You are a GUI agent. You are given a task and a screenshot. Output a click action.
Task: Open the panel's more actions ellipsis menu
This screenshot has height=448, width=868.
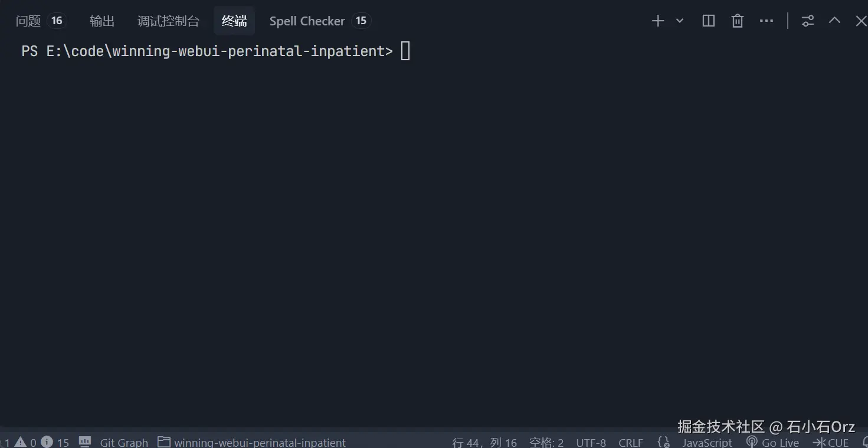(767, 21)
